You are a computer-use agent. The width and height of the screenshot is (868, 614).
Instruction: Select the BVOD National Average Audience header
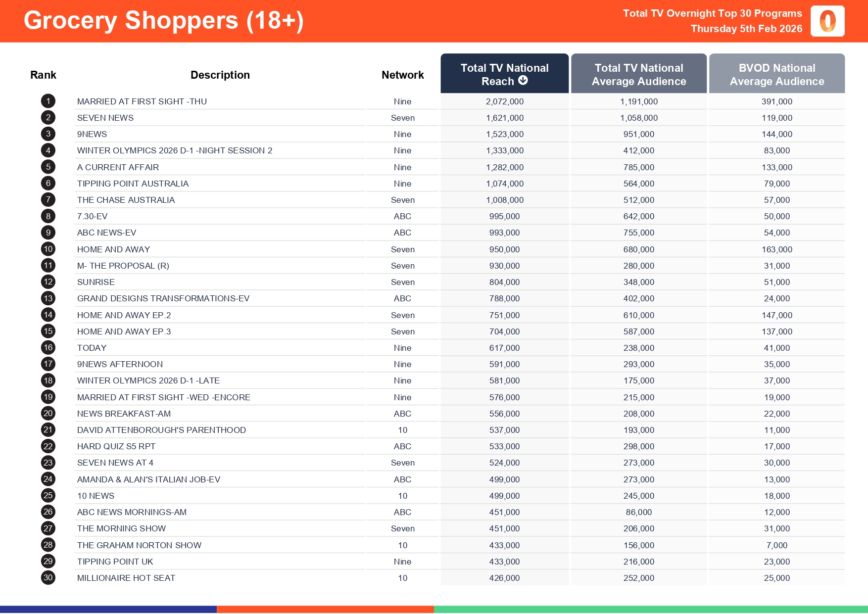click(776, 73)
